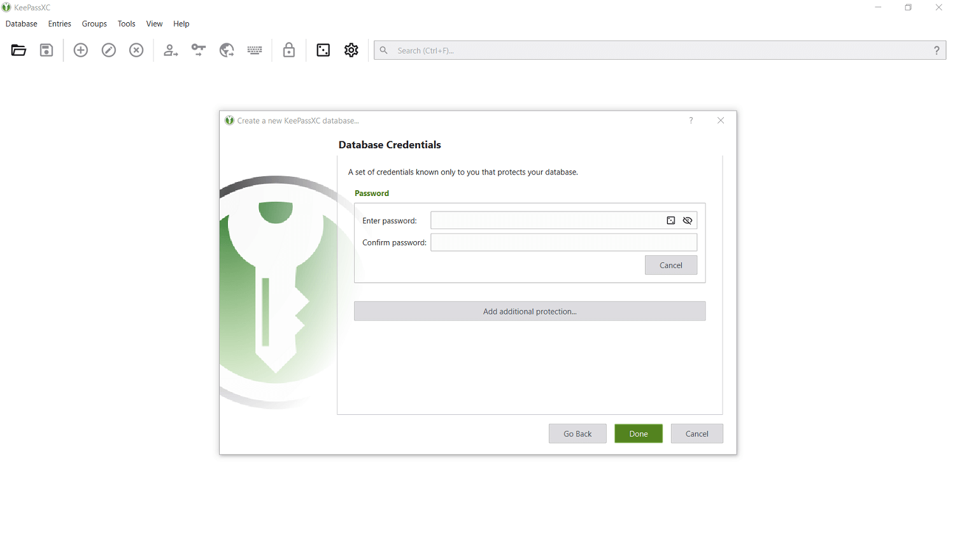The width and height of the screenshot is (955, 560).
Task: Open the View menu
Action: coord(155,24)
